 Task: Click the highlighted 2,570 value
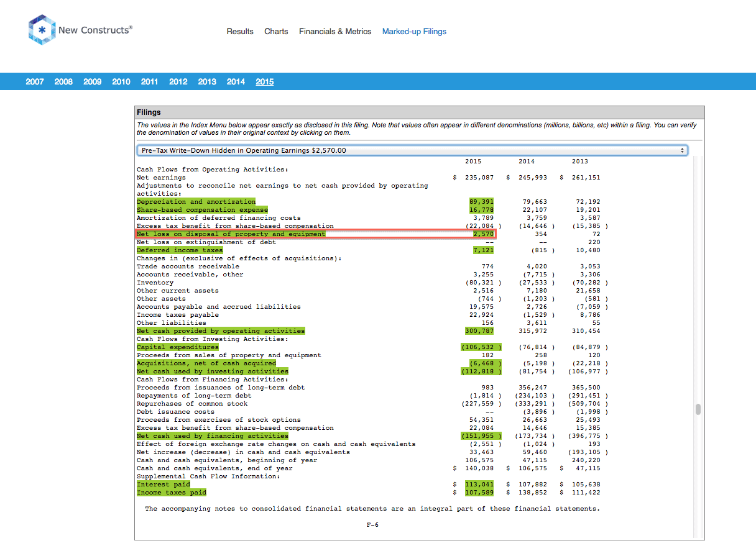click(484, 234)
